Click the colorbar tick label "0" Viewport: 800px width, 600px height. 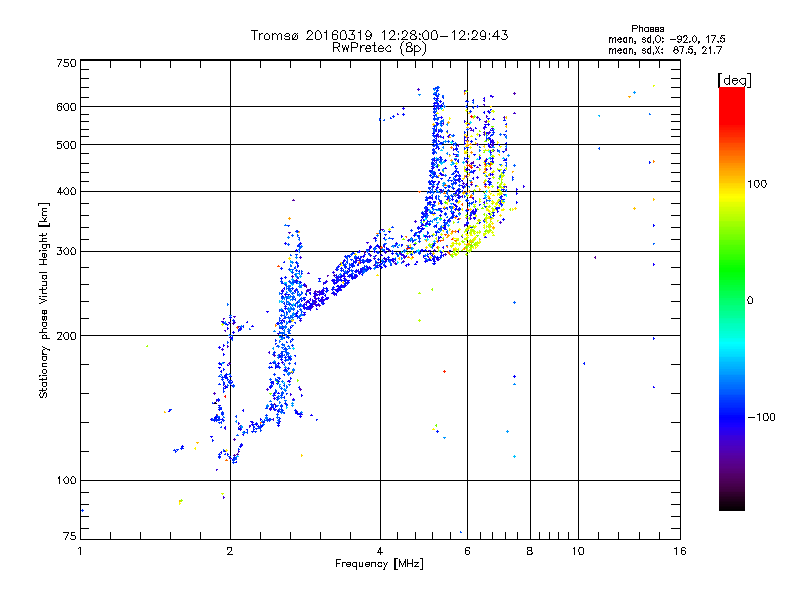point(749,301)
